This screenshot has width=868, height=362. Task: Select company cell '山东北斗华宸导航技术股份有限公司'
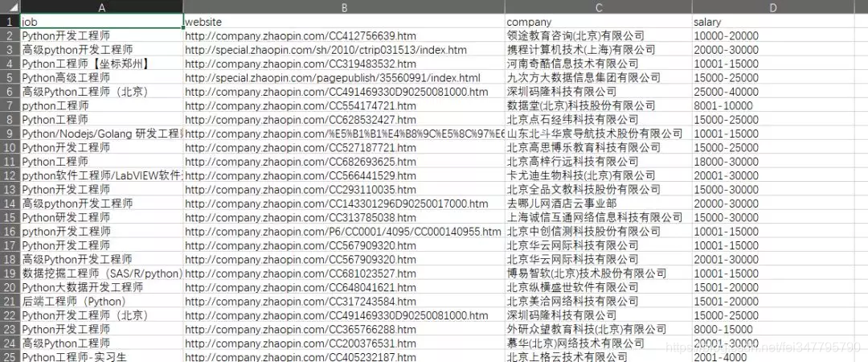599,134
